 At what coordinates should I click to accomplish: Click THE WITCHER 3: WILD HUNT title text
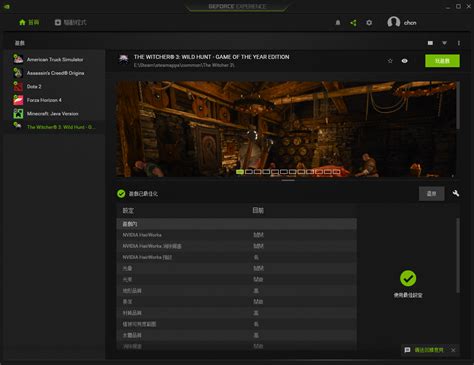(x=211, y=57)
